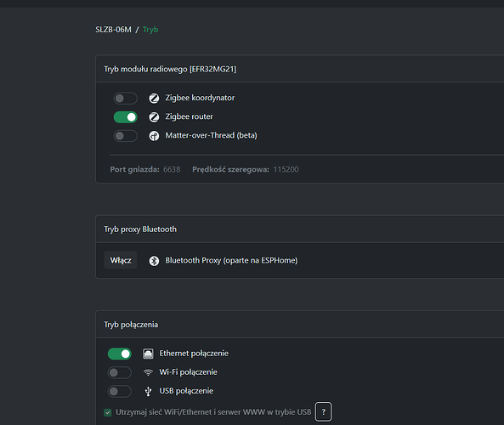Click the Tryb proxy Bluetooth header

(x=140, y=229)
